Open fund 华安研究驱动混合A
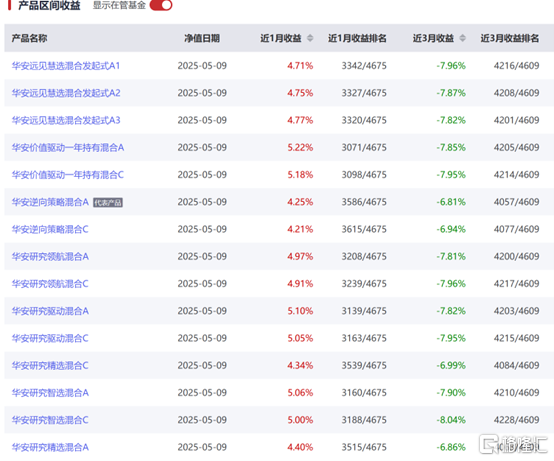Image resolution: width=554 pixels, height=461 pixels. point(50,311)
